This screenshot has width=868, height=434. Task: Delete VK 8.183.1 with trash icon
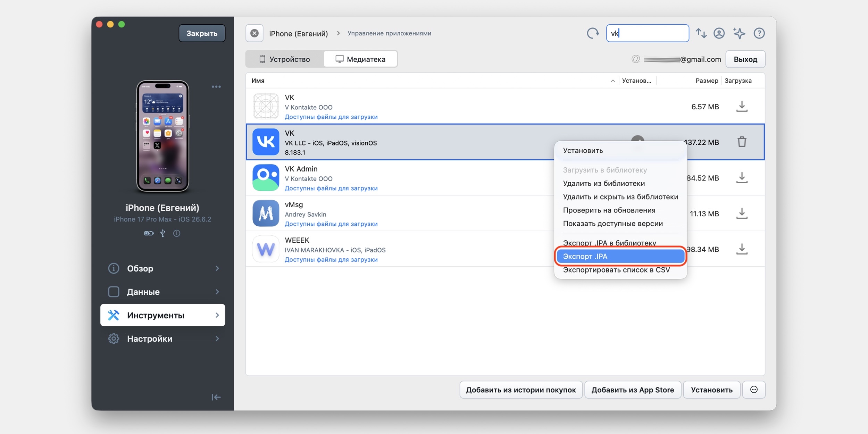click(x=742, y=142)
